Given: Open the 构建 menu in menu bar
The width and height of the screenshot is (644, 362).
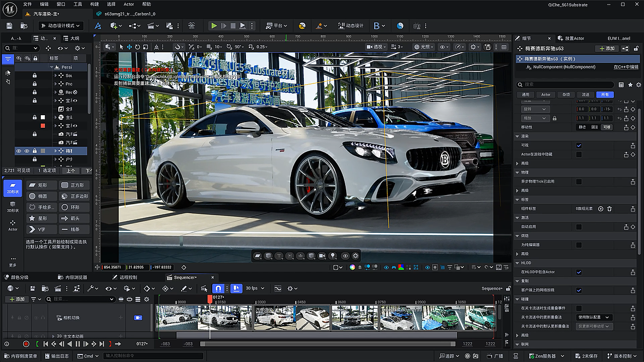Looking at the screenshot, I should pyautogui.click(x=94, y=4).
